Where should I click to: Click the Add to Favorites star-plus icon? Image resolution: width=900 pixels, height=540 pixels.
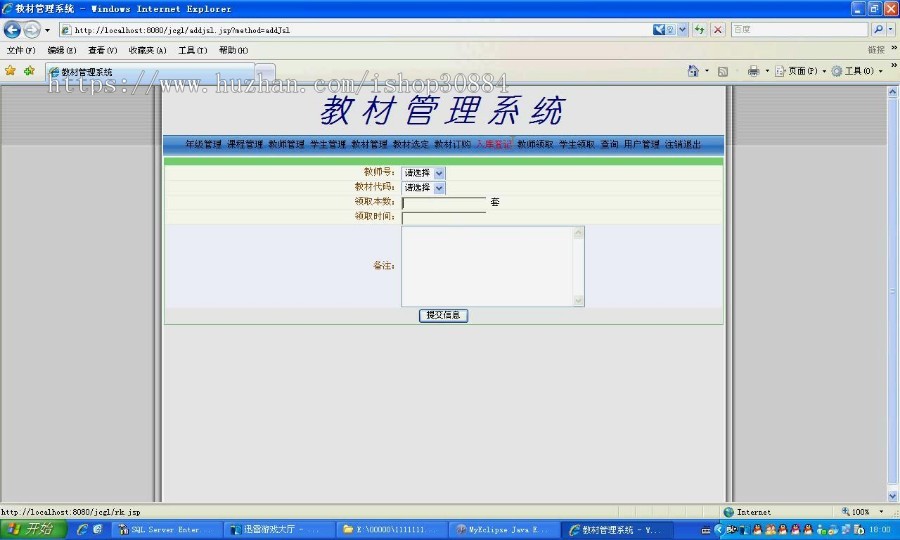click(x=29, y=71)
